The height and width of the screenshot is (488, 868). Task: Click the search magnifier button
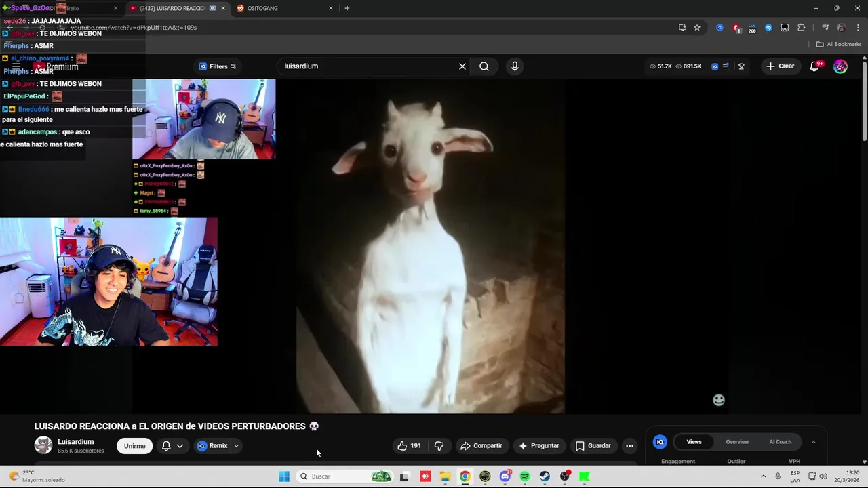tap(484, 66)
